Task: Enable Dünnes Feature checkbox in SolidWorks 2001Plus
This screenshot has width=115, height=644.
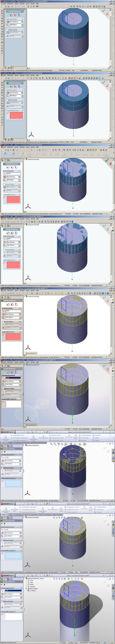Action: [x=8, y=30]
